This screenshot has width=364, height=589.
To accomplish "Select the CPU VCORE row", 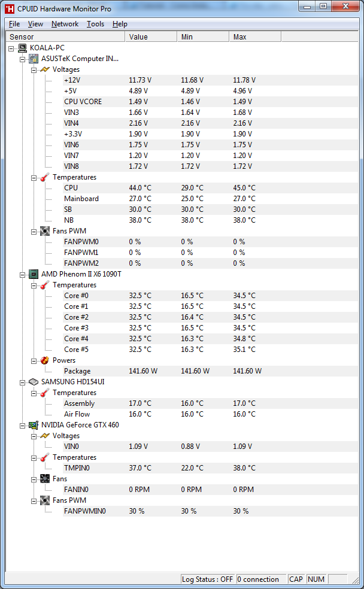I will [x=210, y=102].
